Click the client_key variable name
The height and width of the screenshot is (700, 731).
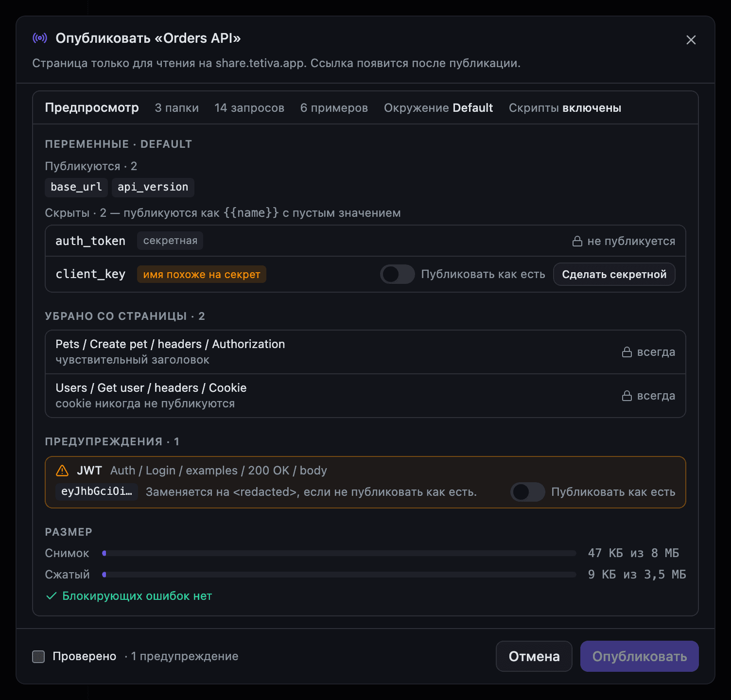click(x=90, y=274)
